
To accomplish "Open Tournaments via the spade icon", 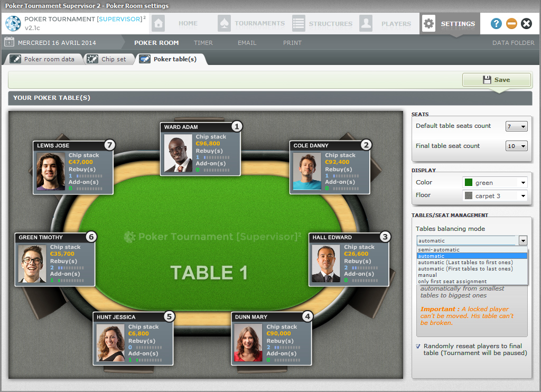I will tap(224, 24).
